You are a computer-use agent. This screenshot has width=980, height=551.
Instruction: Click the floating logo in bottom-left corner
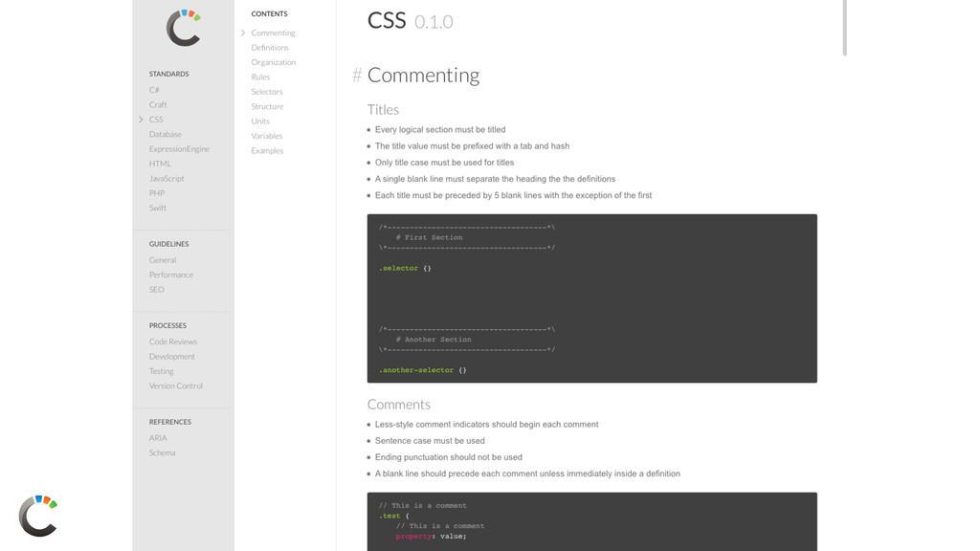click(x=38, y=516)
